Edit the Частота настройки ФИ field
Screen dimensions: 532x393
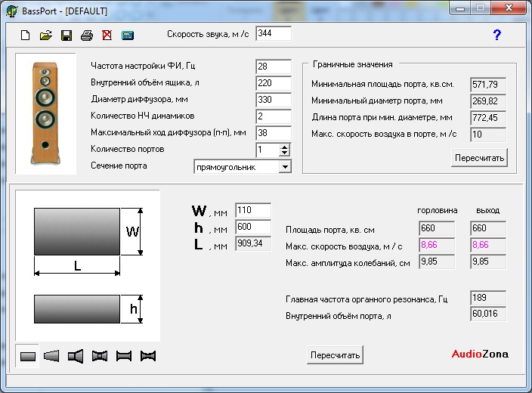274,67
